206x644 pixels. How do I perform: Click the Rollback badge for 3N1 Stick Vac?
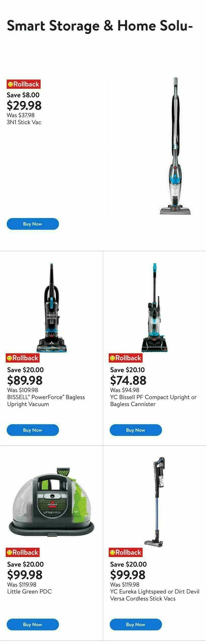click(x=24, y=84)
